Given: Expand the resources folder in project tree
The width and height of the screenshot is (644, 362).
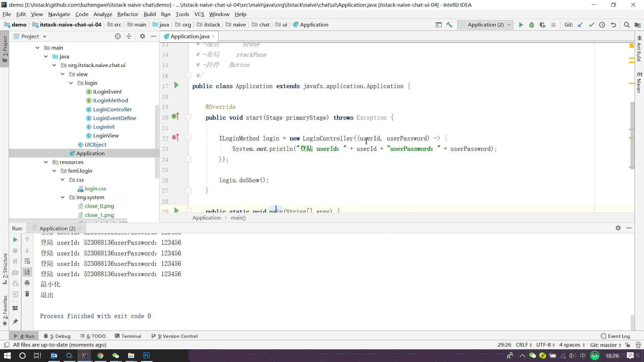Looking at the screenshot, I should click(46, 162).
